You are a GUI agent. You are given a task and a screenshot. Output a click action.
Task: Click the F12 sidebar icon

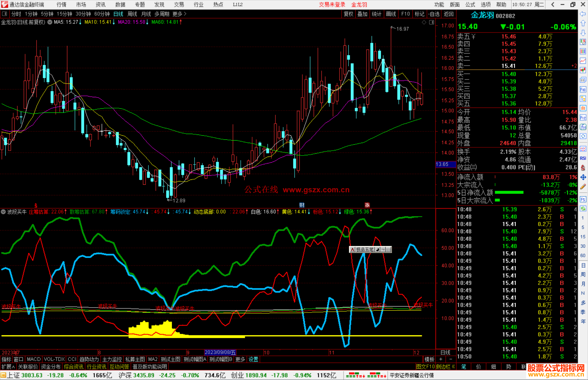click(x=583, y=118)
